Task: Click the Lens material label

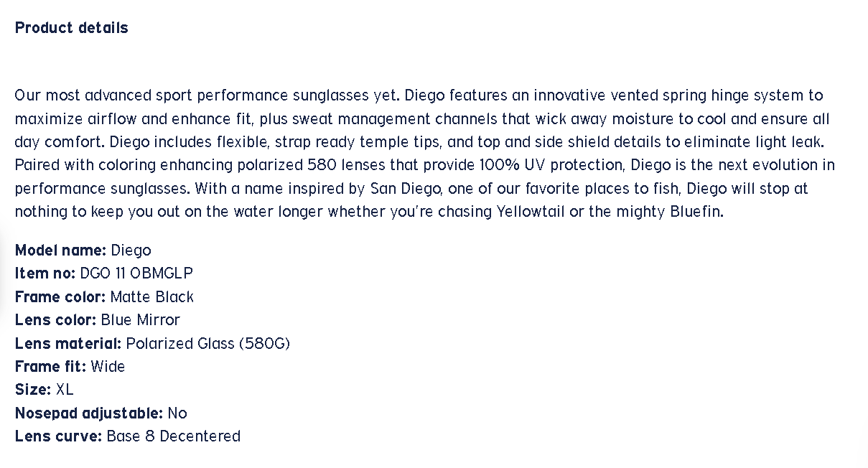Action: click(x=68, y=344)
